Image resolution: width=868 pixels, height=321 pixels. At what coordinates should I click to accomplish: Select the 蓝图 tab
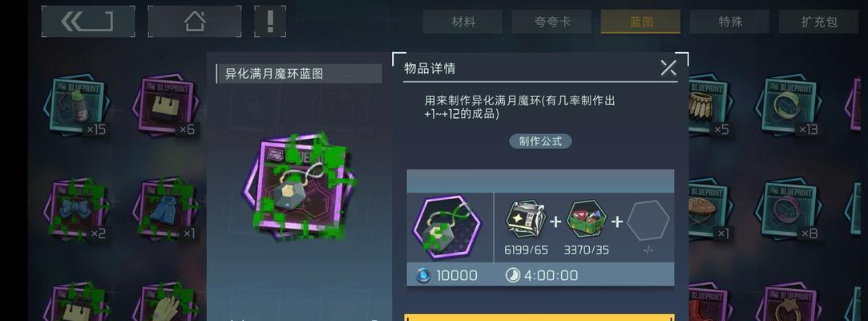pyautogui.click(x=640, y=22)
